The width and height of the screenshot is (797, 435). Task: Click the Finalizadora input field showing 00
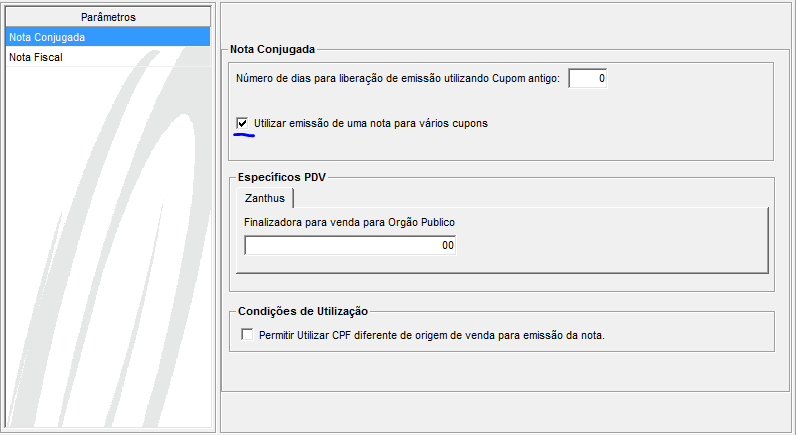[x=350, y=245]
